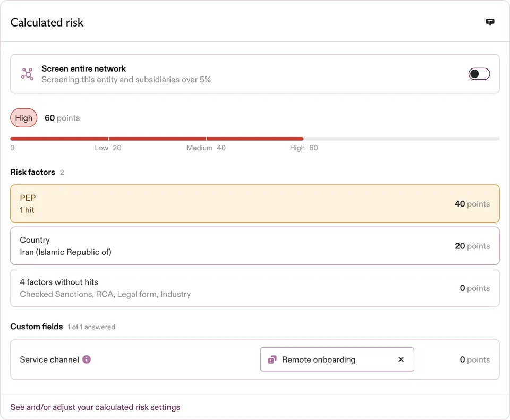
Task: Click the Low 20 threshold marker
Action: tap(108, 148)
